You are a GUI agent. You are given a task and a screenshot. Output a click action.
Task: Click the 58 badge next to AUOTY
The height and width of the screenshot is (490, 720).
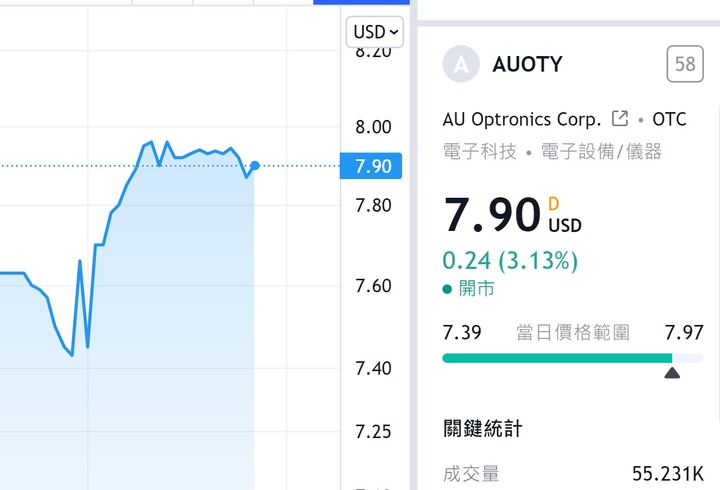click(x=685, y=64)
